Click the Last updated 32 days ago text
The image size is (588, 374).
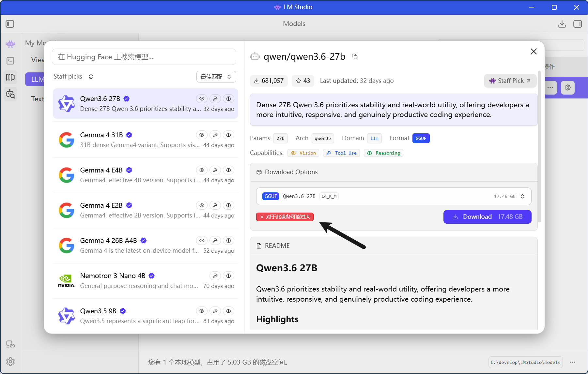pyautogui.click(x=357, y=81)
